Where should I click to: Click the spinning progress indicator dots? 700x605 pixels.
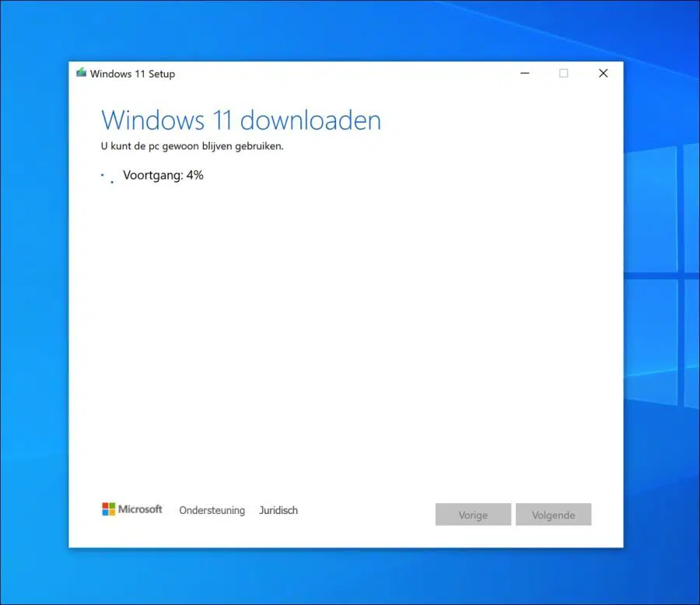tap(107, 178)
